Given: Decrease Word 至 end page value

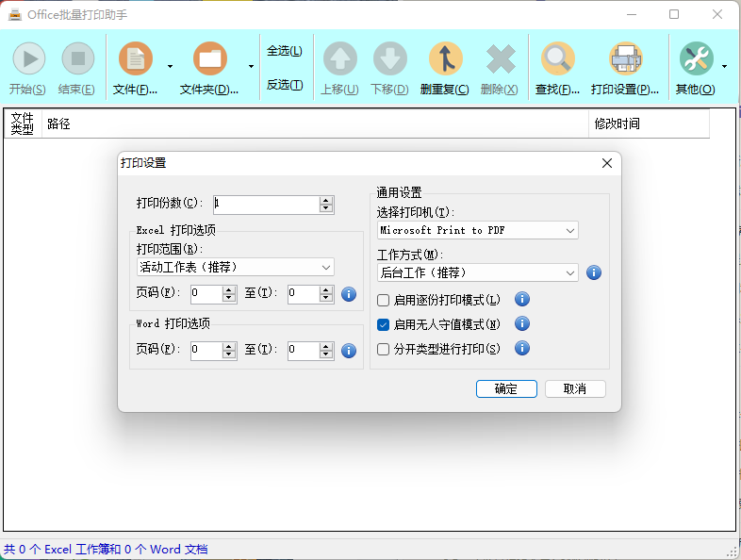Looking at the screenshot, I should click(x=326, y=354).
